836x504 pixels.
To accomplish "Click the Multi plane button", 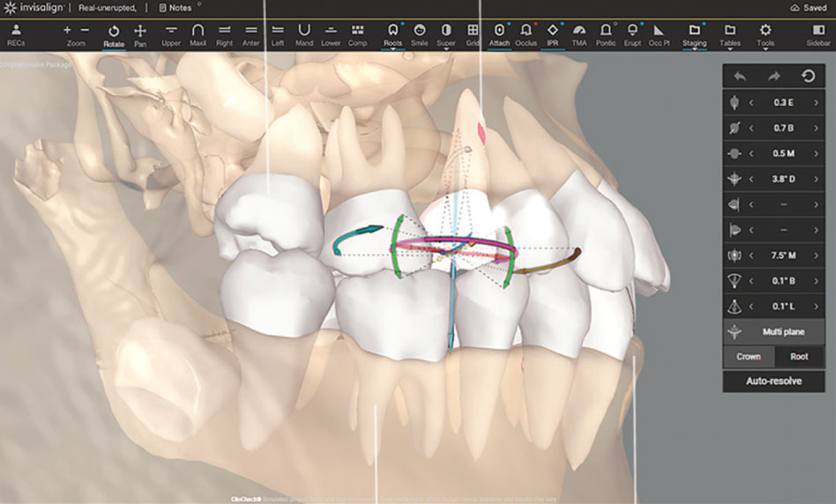I will 773,331.
